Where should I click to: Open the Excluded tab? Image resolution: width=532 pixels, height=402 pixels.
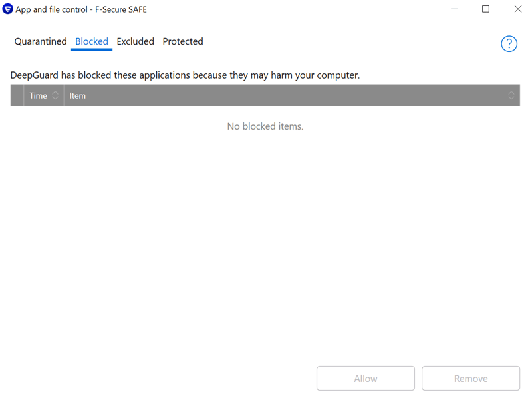click(136, 41)
